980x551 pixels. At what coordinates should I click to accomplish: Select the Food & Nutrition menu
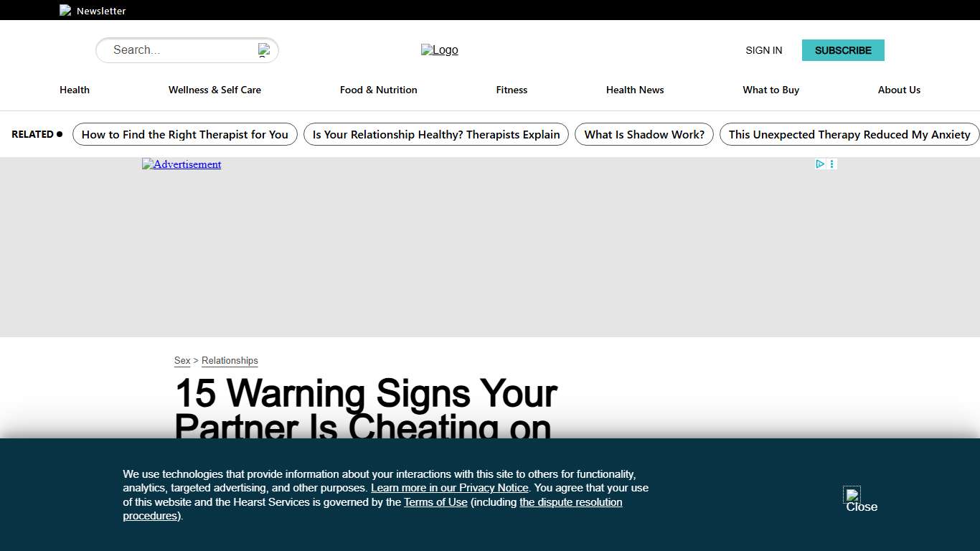(x=378, y=90)
